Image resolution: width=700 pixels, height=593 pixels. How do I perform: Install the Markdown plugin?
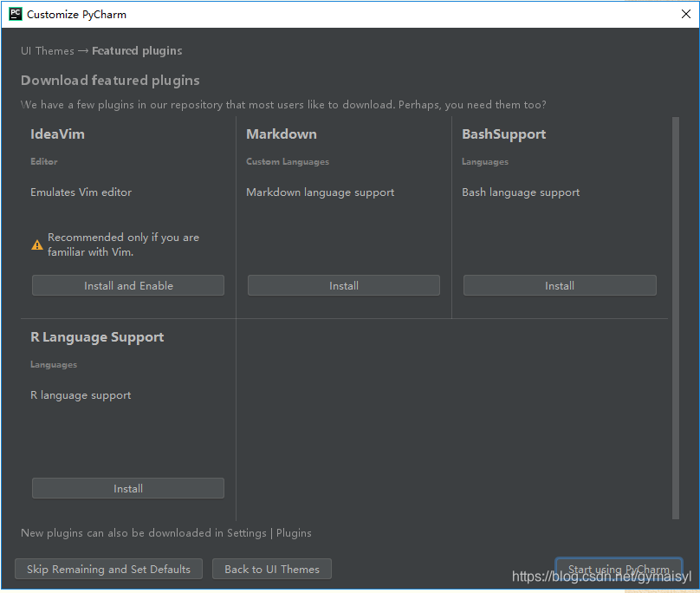tap(344, 285)
